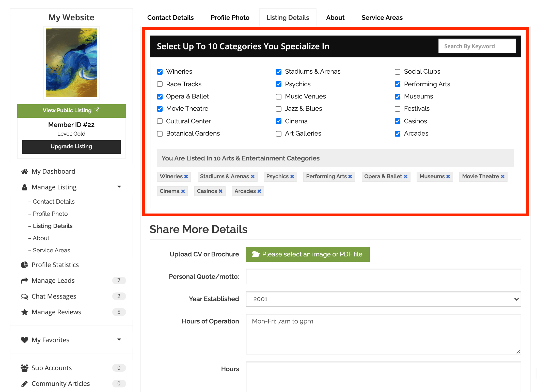Click the My Dashboard home icon
537x392 pixels.
(24, 172)
